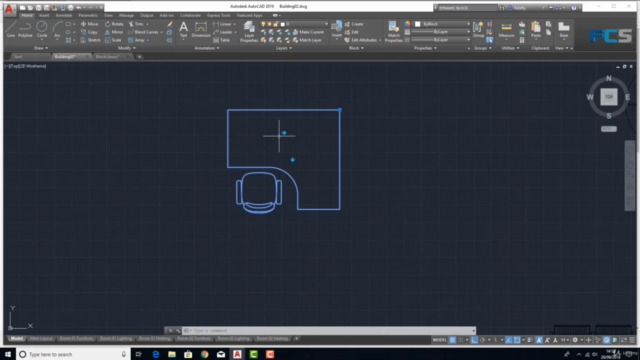The width and height of the screenshot is (640, 360).
Task: Open the Annotate ribbon tab
Action: (64, 16)
